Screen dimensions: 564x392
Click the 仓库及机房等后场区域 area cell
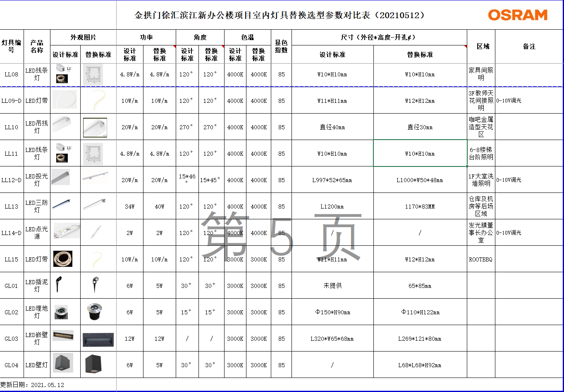pos(481,206)
